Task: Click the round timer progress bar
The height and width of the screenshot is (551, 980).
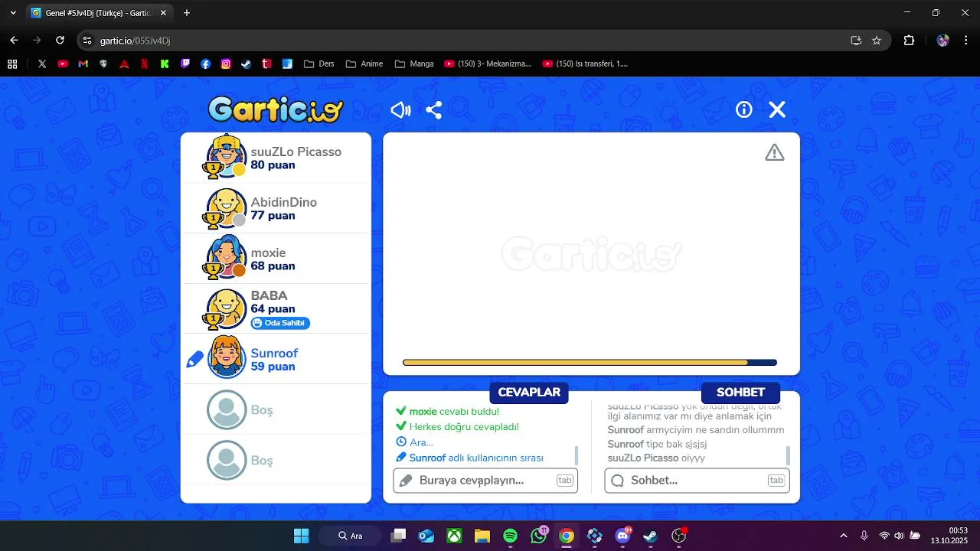Action: click(590, 363)
